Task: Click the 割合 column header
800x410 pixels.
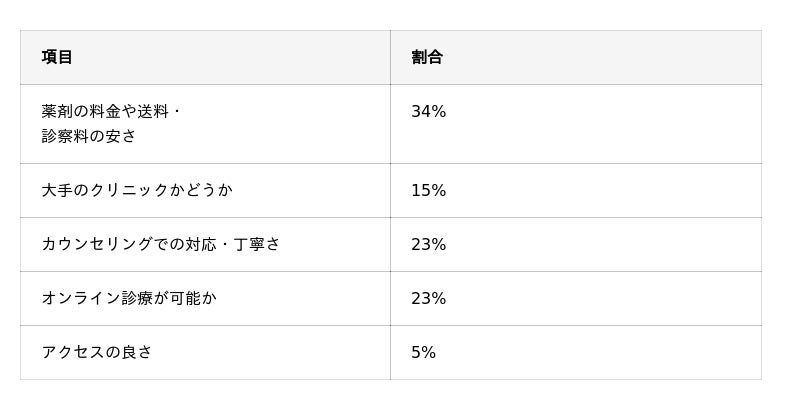Action: click(x=427, y=57)
